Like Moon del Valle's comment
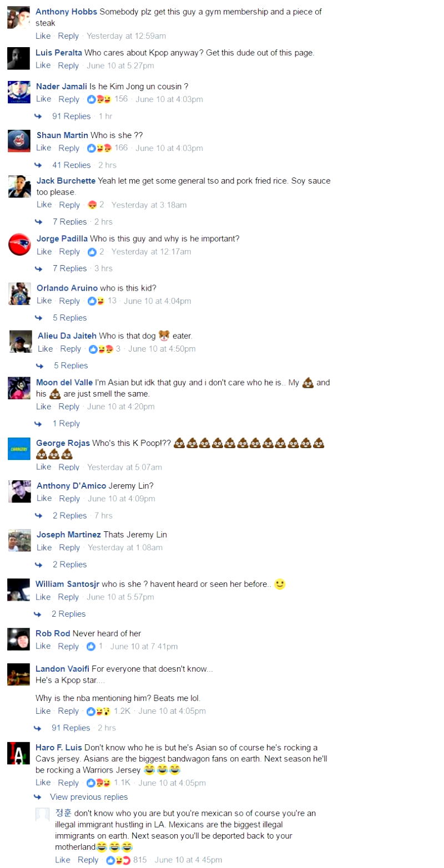 pos(43,407)
